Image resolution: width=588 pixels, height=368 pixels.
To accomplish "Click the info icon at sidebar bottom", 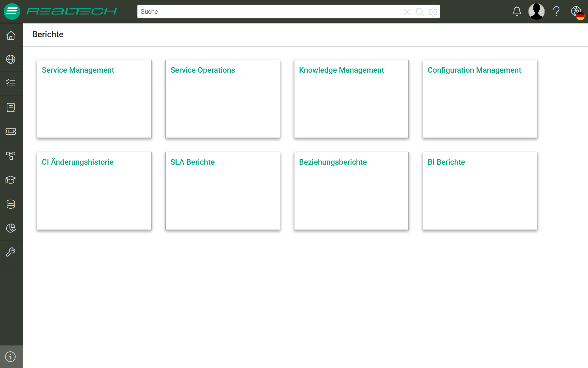I will point(10,357).
